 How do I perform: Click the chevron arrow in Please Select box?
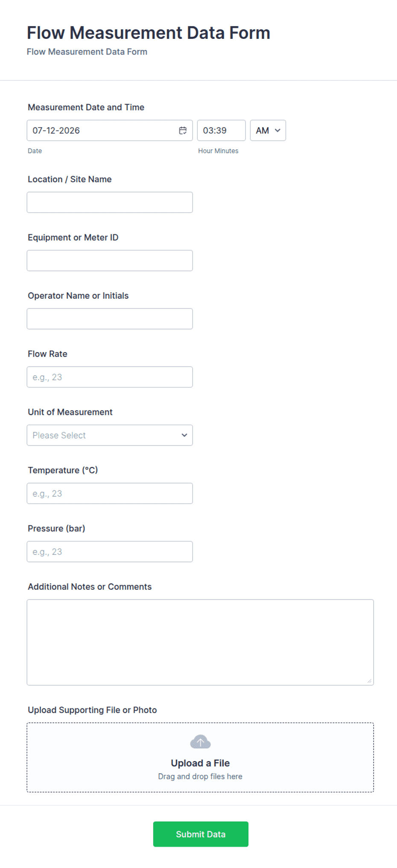(184, 435)
